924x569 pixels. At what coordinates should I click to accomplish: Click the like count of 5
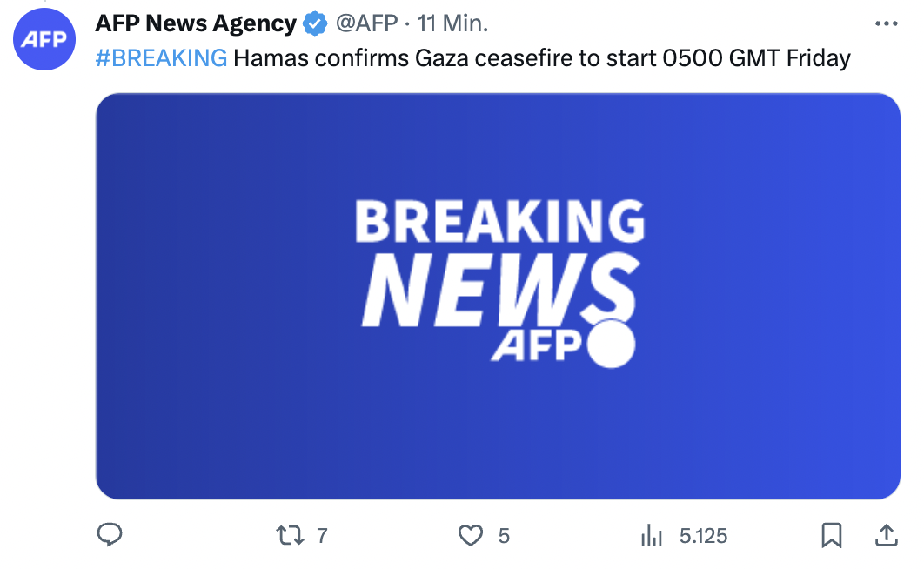point(504,535)
